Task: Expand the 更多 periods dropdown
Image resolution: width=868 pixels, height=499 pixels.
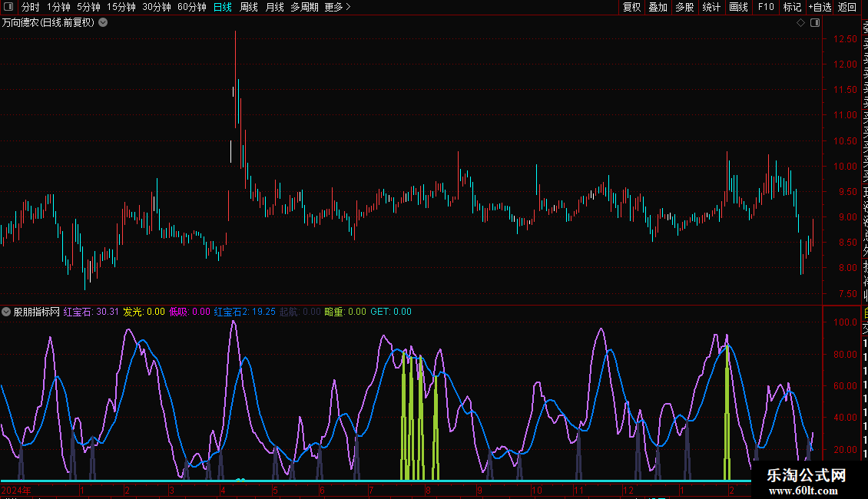Action: pos(338,7)
